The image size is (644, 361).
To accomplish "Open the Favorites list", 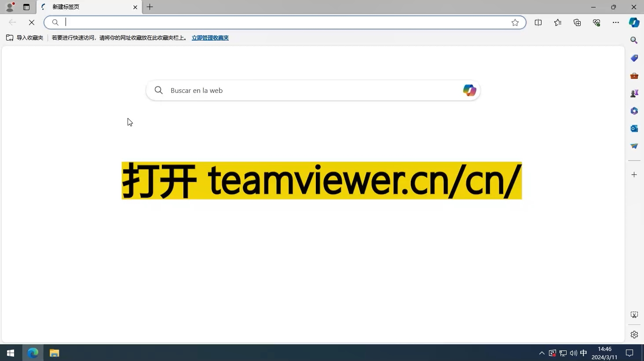I will pos(558,22).
